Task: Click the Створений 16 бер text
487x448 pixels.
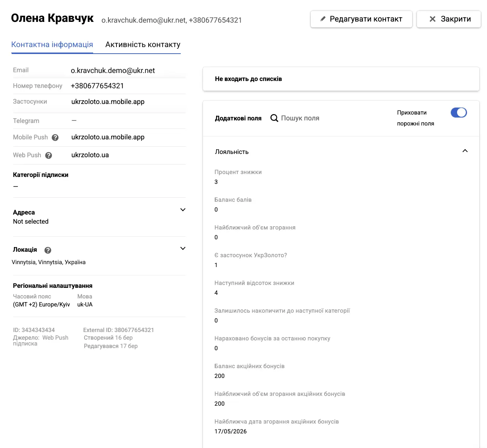Action: click(x=108, y=338)
